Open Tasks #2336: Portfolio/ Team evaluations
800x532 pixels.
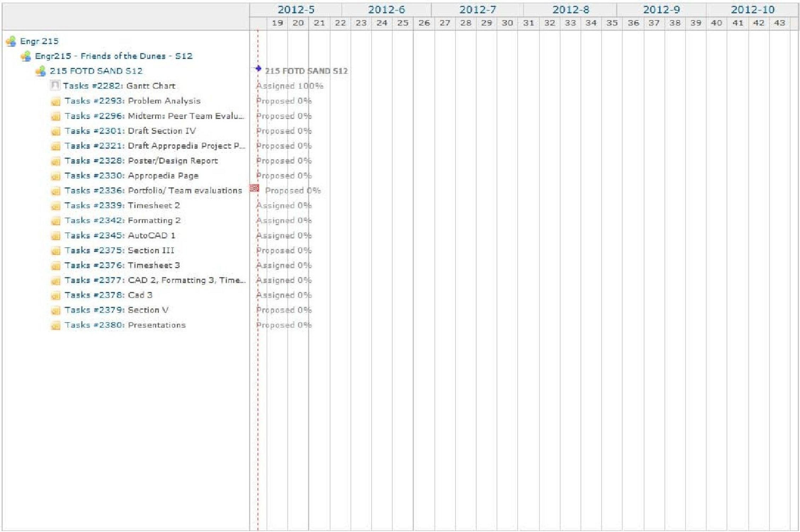tap(153, 190)
